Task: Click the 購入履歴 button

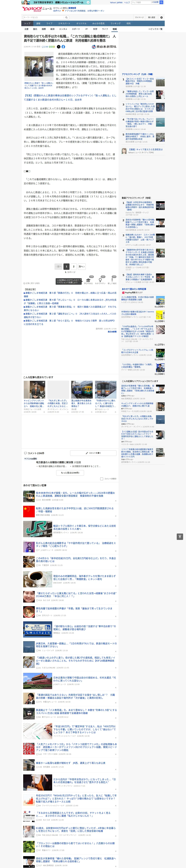Action: (152, 18)
